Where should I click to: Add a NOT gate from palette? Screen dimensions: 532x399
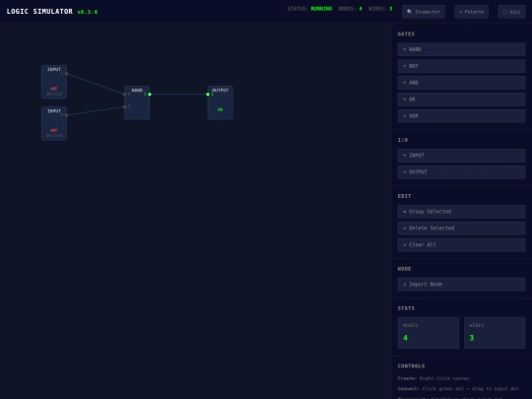461,66
